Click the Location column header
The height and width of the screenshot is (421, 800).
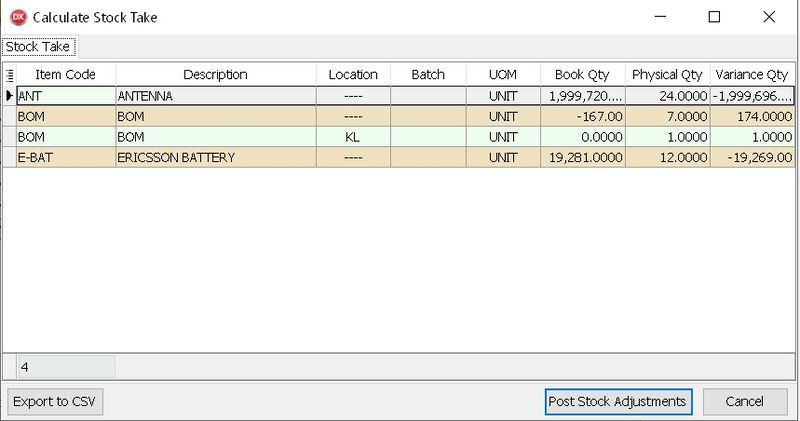[x=353, y=75]
